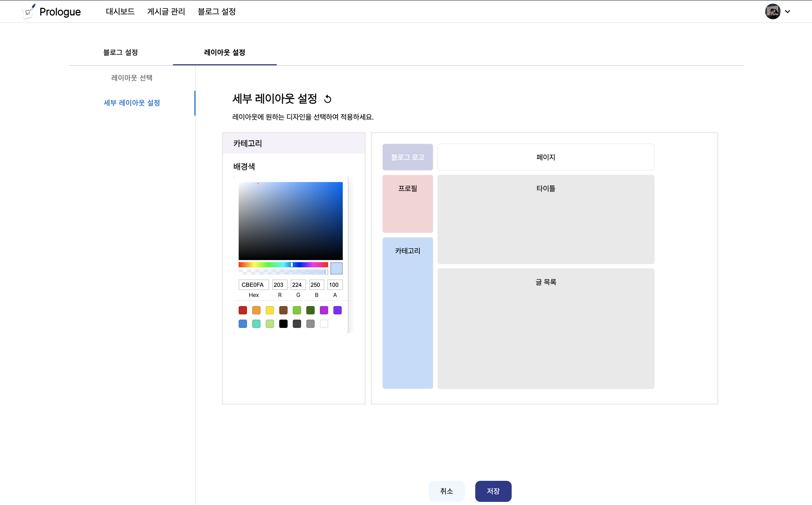The image size is (812, 505).
Task: Select the 레이아웃 선택 sidebar item
Action: (x=132, y=78)
